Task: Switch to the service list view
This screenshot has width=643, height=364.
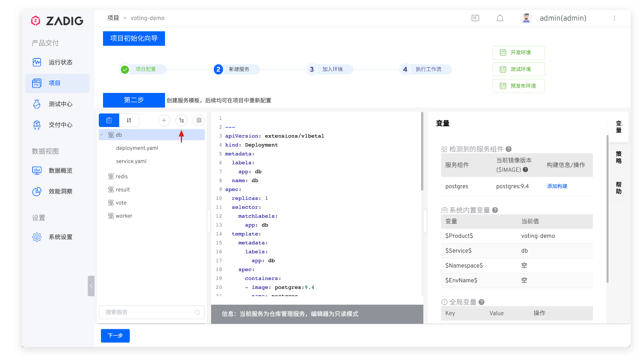Action: pos(109,120)
